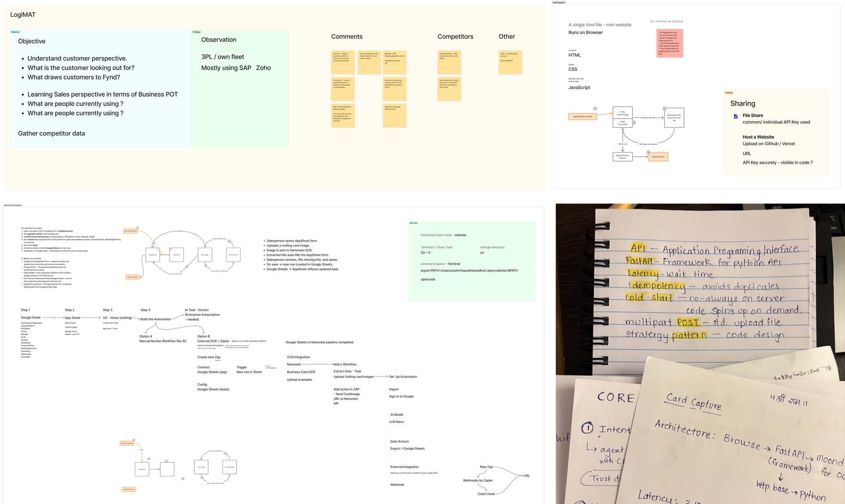This screenshot has width=845, height=504.
Task: Select the open code section tag
Action: coord(413,223)
